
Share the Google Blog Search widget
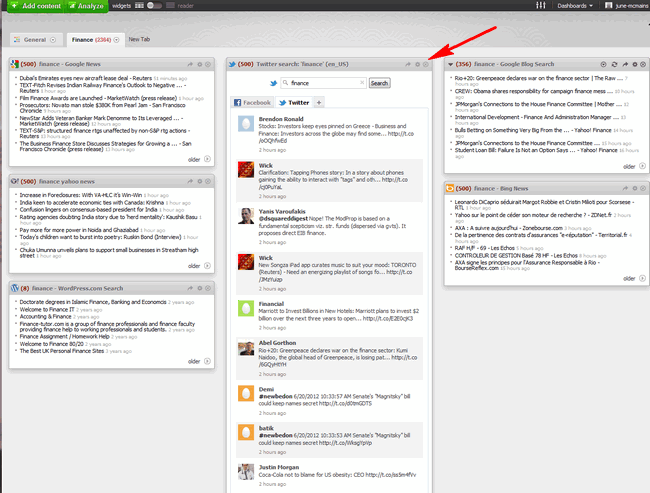(625, 64)
